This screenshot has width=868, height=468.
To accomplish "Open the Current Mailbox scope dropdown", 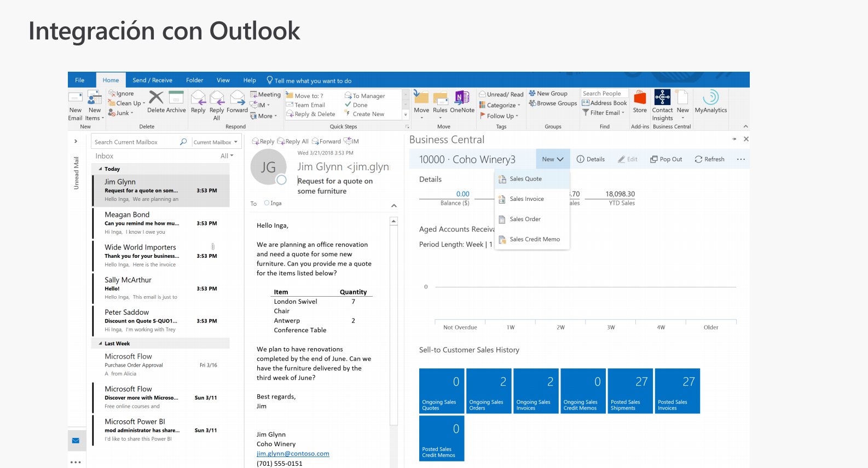I will [x=216, y=142].
